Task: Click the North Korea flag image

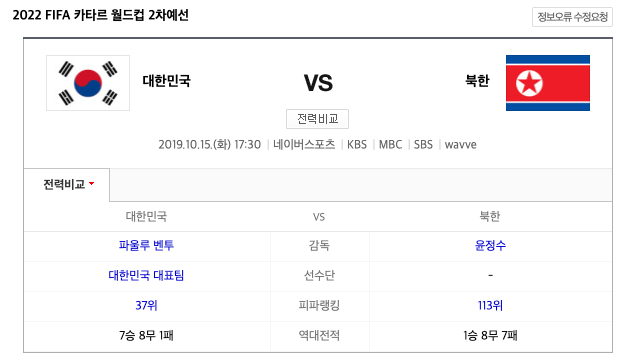Action: [x=548, y=83]
